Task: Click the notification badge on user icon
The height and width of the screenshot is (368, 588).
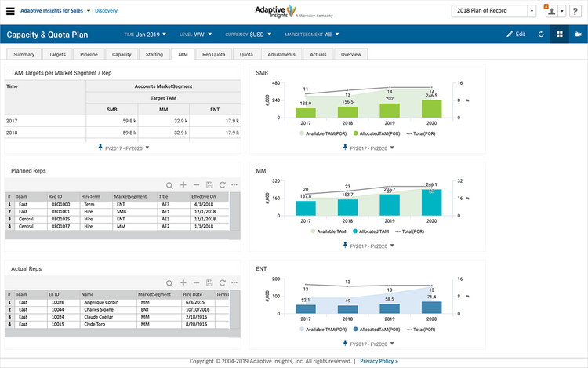Action: 546,6
